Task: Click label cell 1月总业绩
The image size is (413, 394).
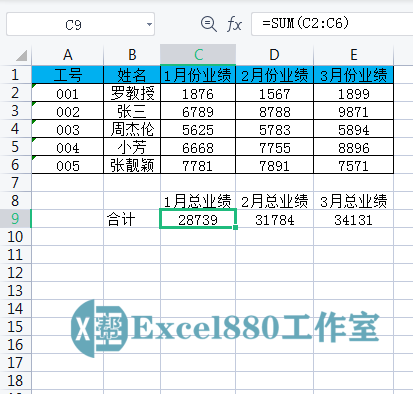Action: pos(198,201)
